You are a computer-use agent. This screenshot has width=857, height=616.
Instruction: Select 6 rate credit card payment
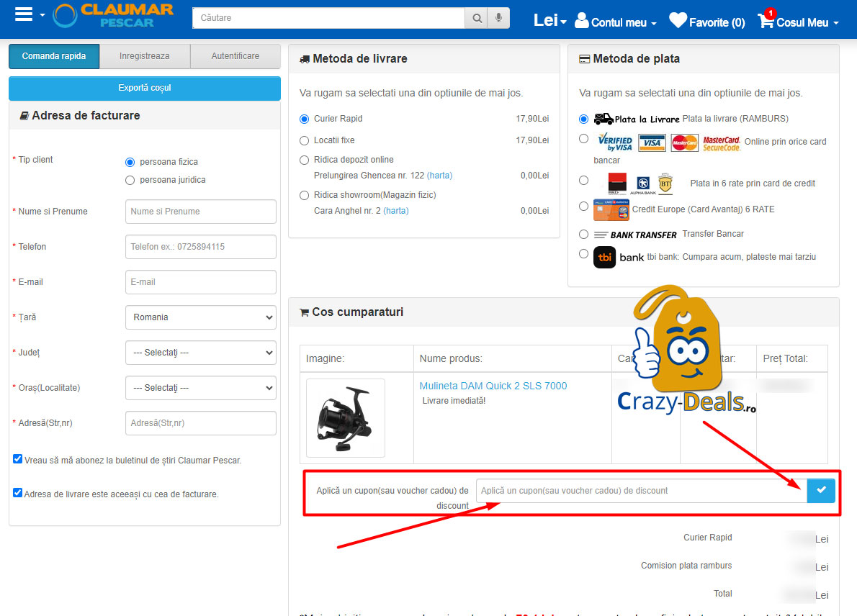coord(584,180)
